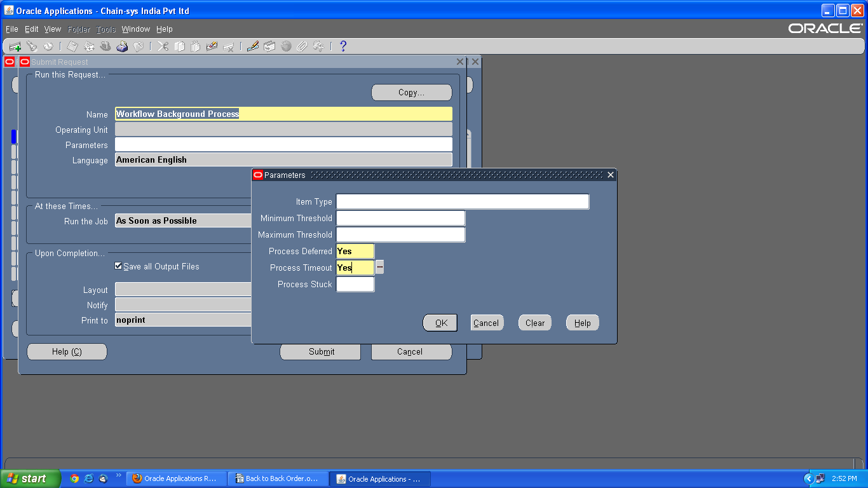Click Cancel in the Submit Request window
This screenshot has width=868, height=488.
[x=411, y=351]
